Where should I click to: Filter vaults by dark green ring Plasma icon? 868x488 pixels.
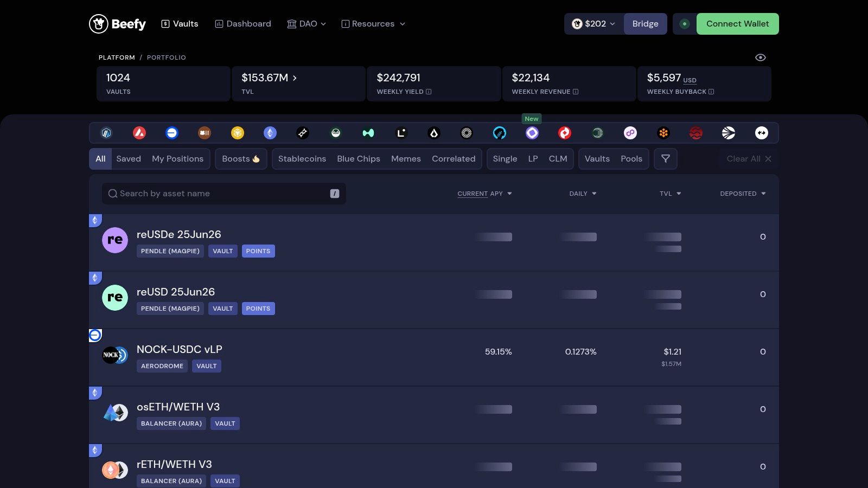[598, 133]
